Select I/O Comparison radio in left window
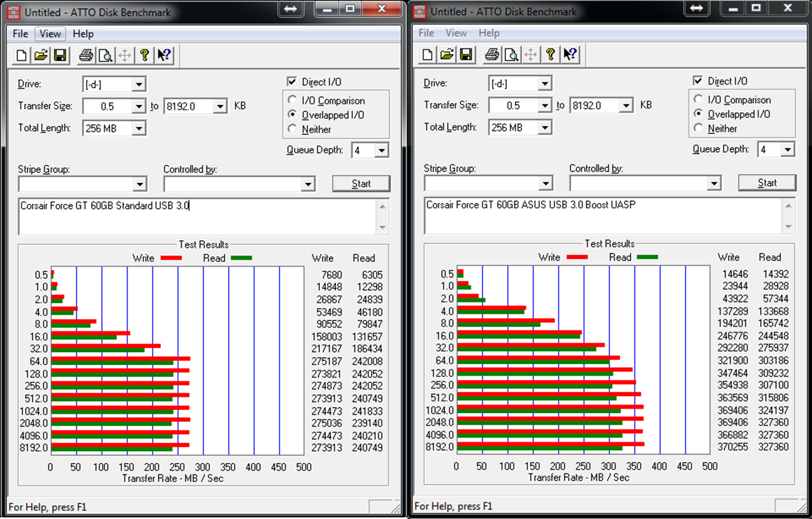 292,100
